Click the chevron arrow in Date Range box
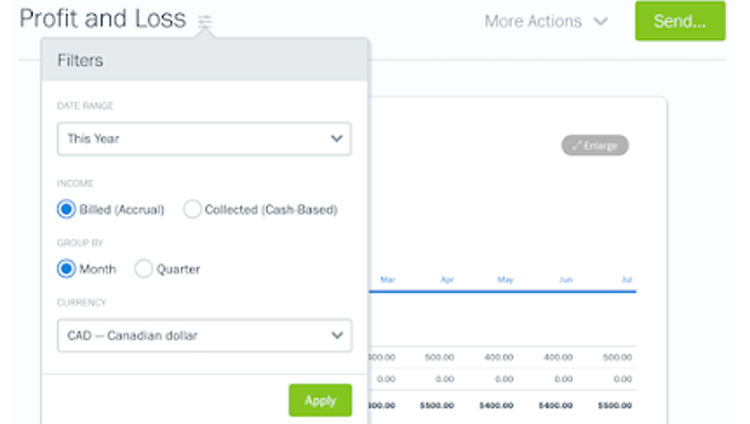The image size is (750, 424). coord(337,139)
